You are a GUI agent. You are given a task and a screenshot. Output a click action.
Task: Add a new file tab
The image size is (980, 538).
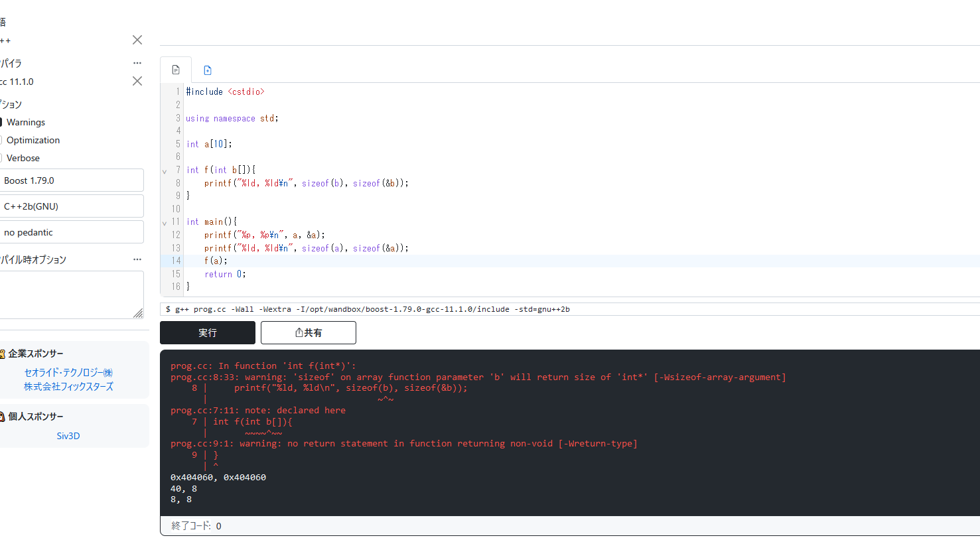(208, 70)
